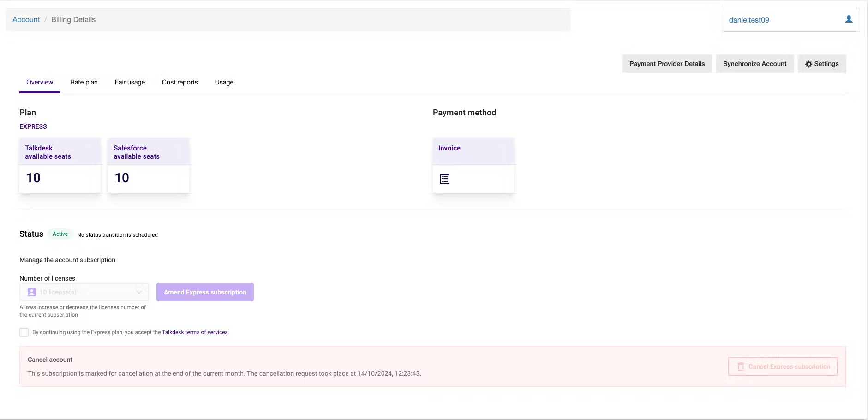Open the Fair usage tab
This screenshot has width=868, height=420.
(130, 82)
